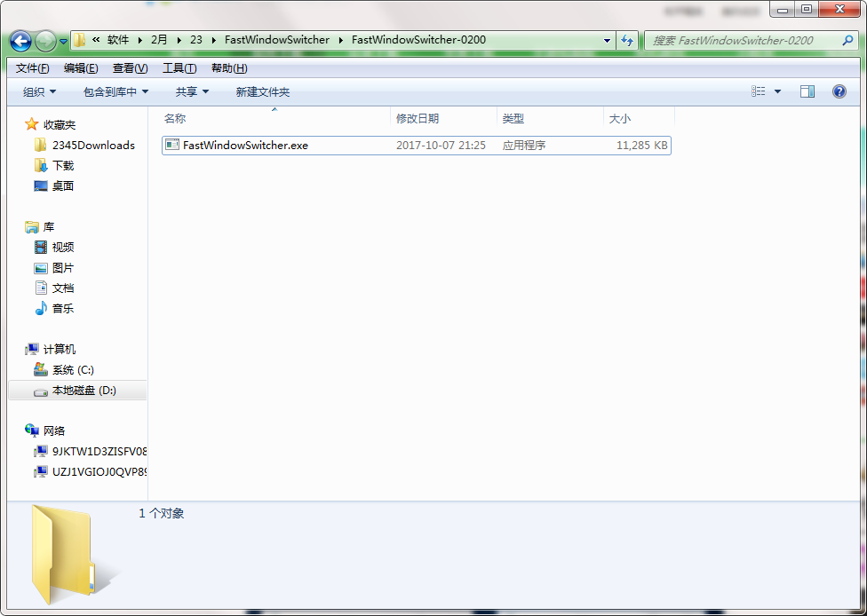Click the blue help icon

pyautogui.click(x=839, y=91)
